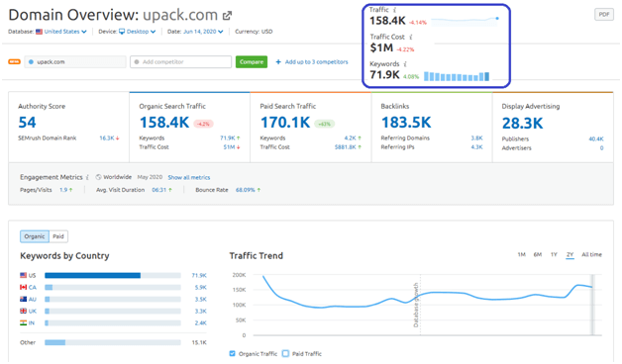This screenshot has height=364, width=622.
Task: Click paid Traffic Cost $881.8K value
Action: 345,147
